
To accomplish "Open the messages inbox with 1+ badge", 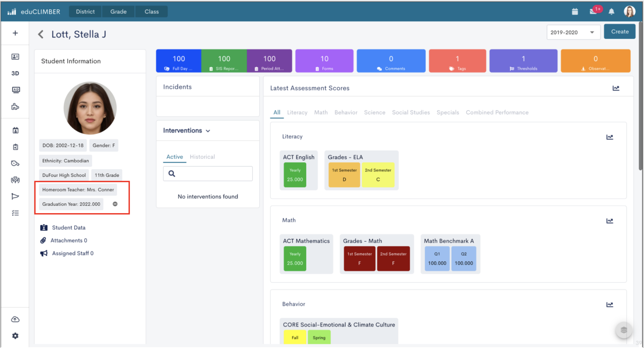I will pos(594,11).
